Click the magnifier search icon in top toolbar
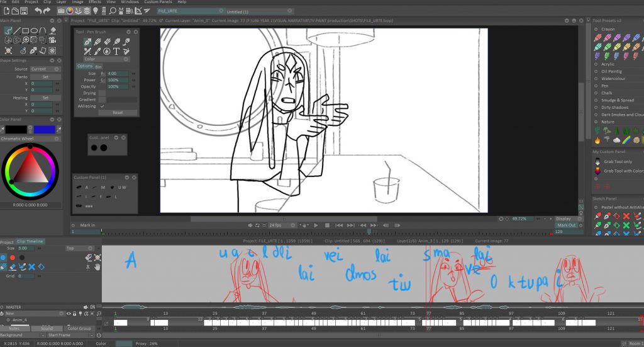Image resolution: width=644 pixels, height=347 pixels. click(x=113, y=11)
